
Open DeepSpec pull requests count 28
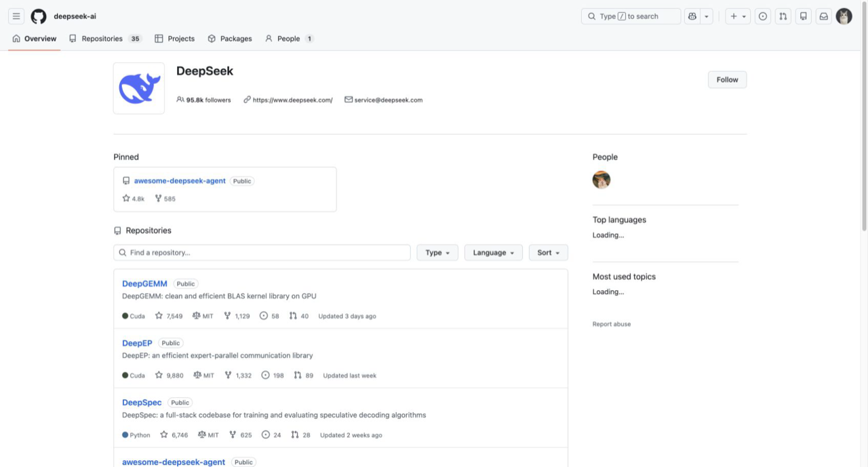tap(300, 435)
